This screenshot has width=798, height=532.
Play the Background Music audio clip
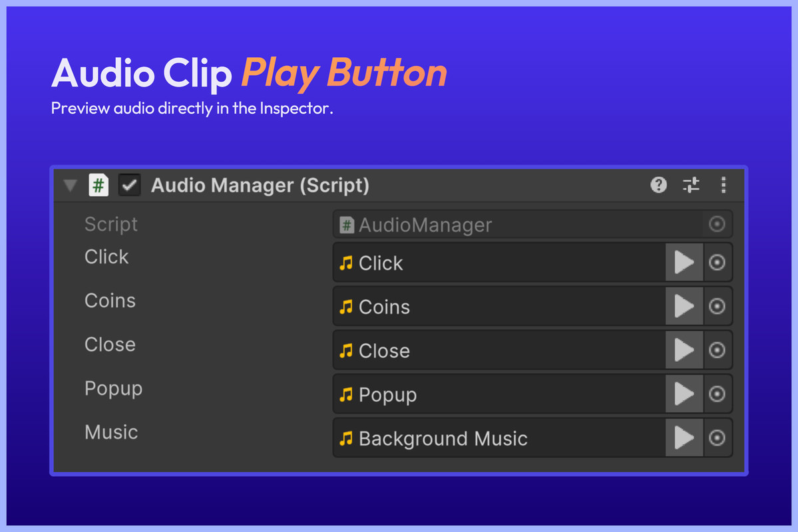[x=684, y=438]
